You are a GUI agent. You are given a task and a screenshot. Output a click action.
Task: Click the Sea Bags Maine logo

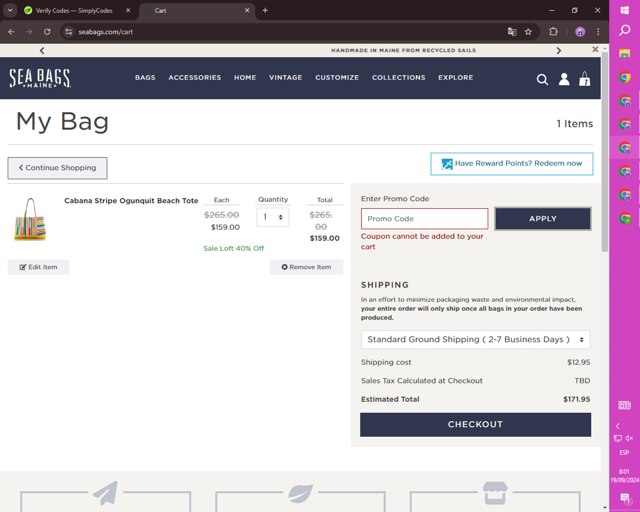click(x=40, y=78)
